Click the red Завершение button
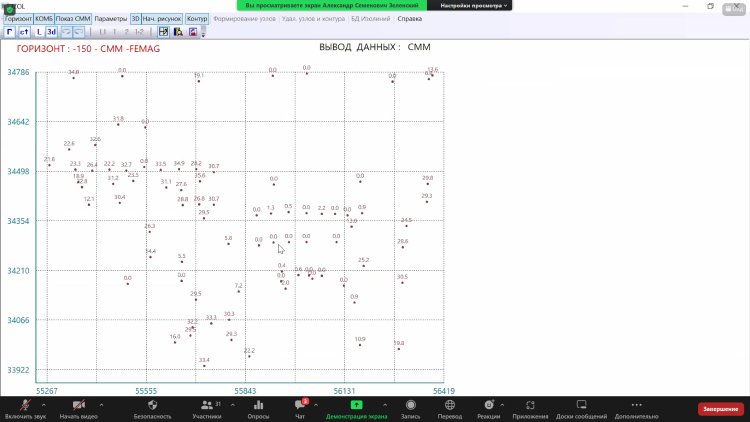This screenshot has height=422, width=750. click(720, 408)
